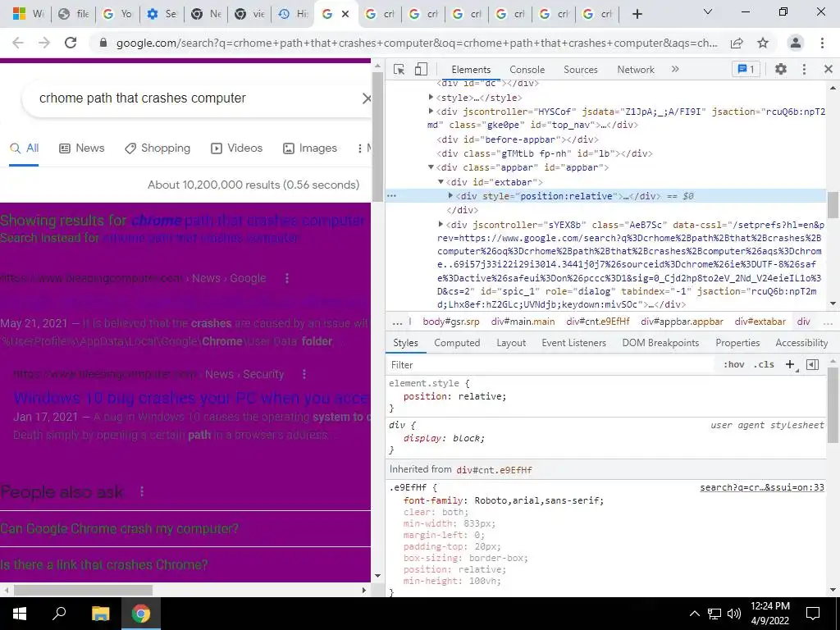Share this page icon in the address bar
Screen dimensions: 840x630
737,43
